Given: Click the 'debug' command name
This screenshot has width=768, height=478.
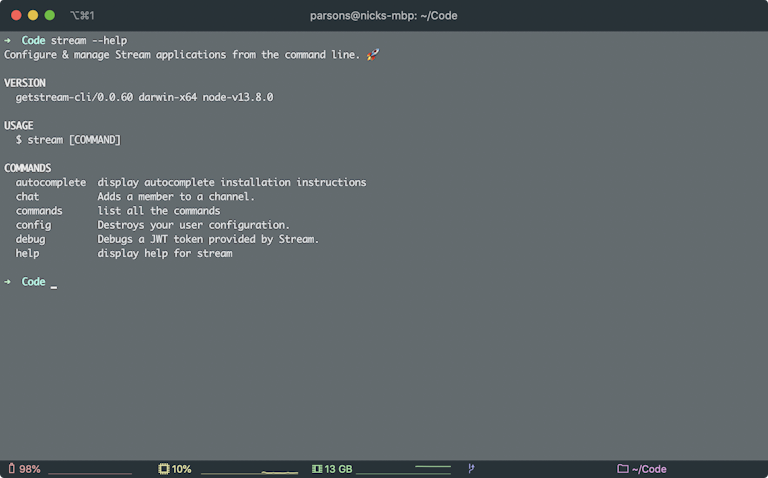Looking at the screenshot, I should coord(30,239).
